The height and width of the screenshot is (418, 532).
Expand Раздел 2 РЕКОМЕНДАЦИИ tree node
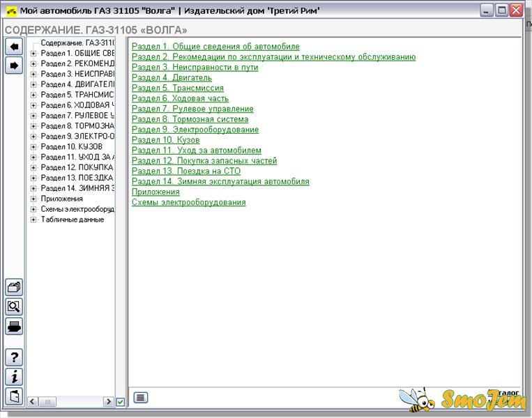tap(33, 63)
